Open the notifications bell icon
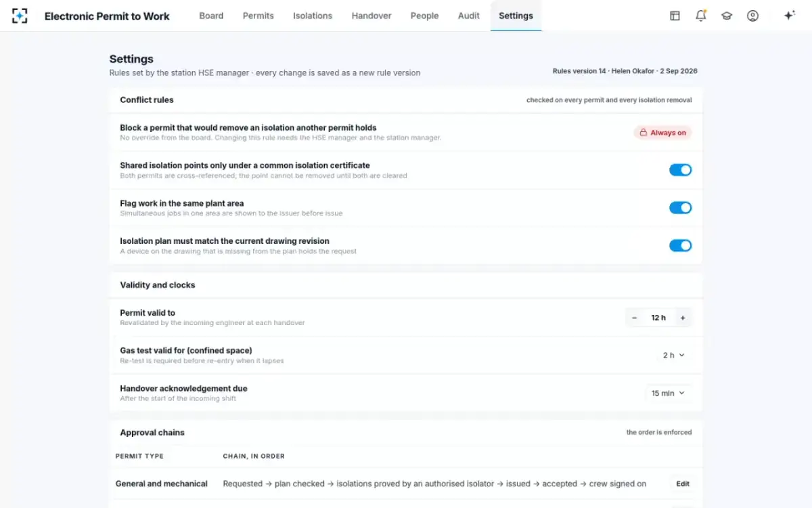 tap(700, 16)
